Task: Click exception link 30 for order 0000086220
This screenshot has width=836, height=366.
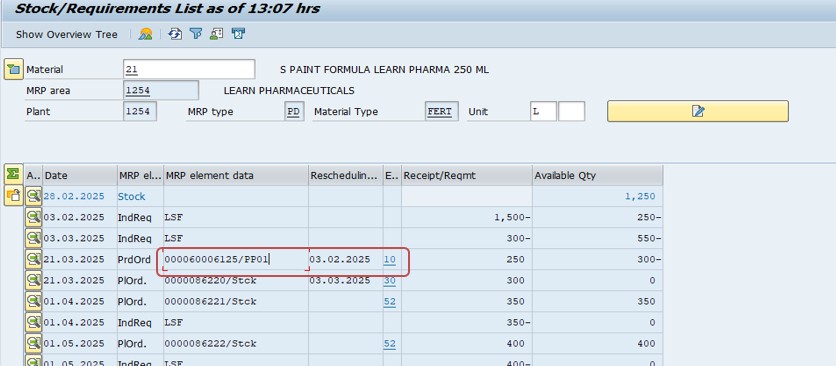Action: [390, 281]
